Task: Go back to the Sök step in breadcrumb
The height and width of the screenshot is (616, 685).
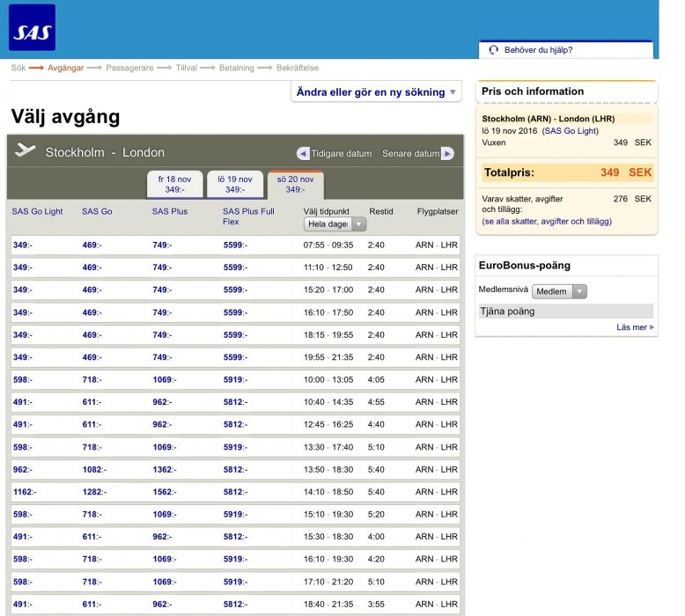Action: click(x=18, y=68)
